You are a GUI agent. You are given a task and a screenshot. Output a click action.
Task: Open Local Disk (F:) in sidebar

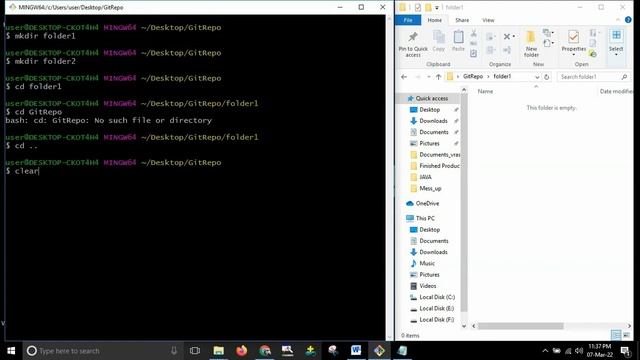pos(436,320)
